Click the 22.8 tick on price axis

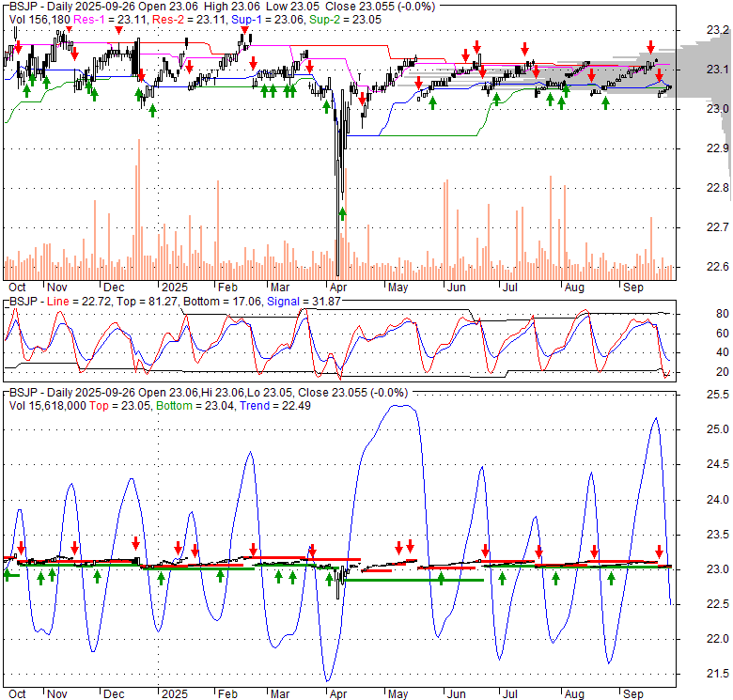[x=718, y=188]
